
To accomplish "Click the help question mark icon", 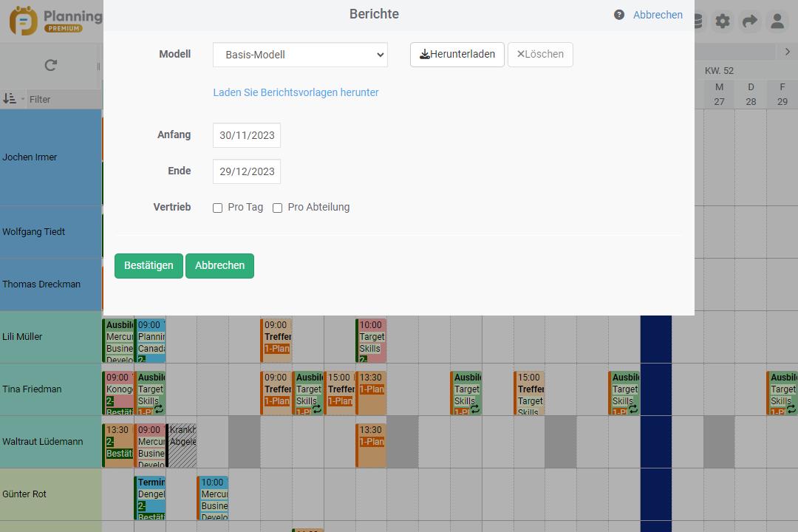I will click(619, 15).
